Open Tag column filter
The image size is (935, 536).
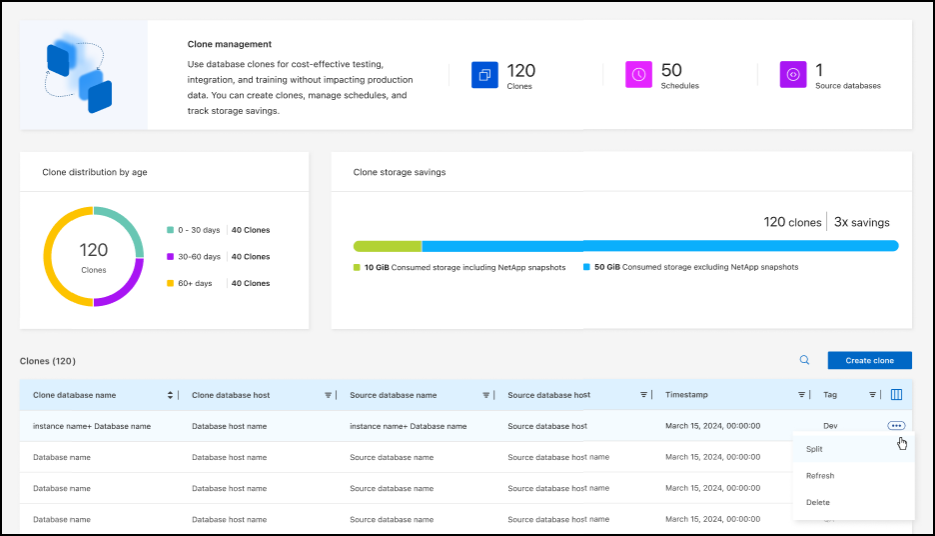[x=872, y=395]
